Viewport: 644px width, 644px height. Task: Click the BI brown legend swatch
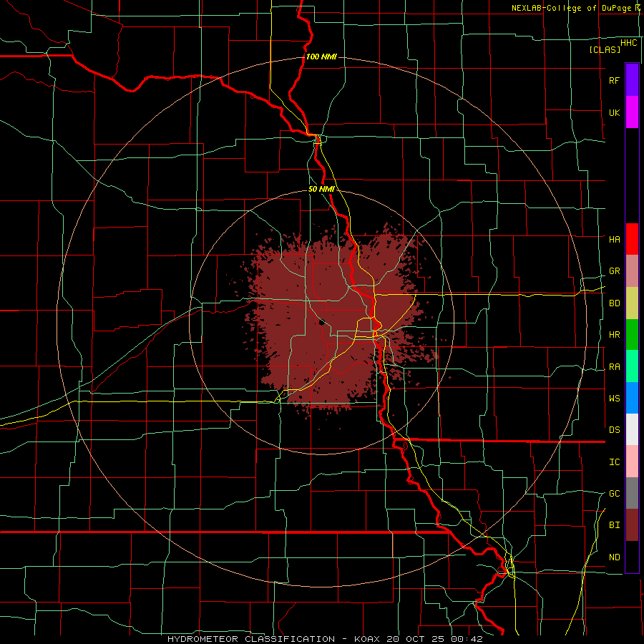(632, 525)
